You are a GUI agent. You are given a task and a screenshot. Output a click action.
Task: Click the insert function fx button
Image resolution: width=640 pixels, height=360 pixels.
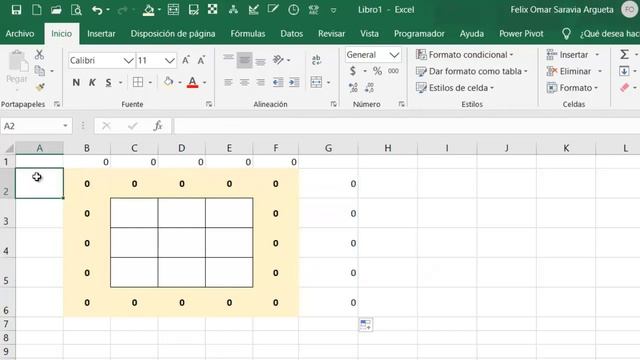[x=158, y=126]
